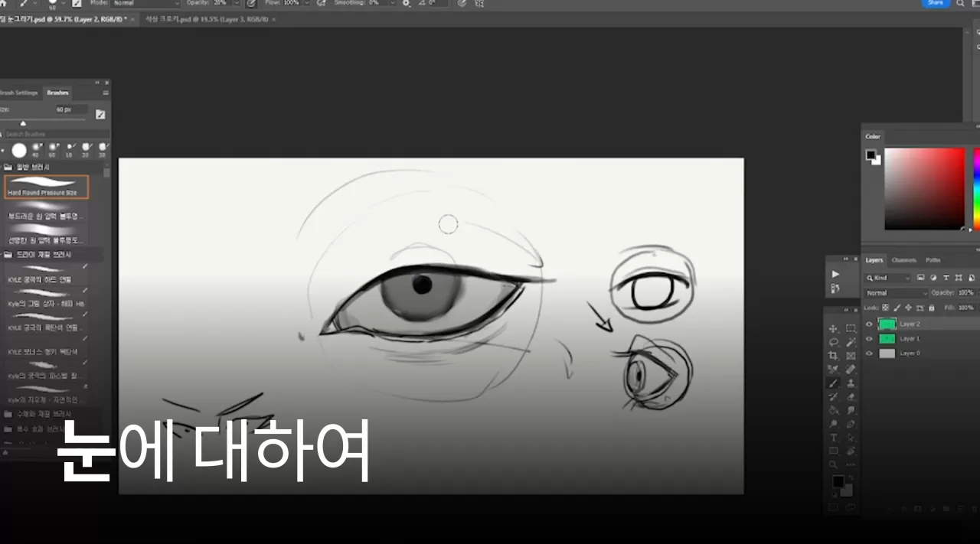The width and height of the screenshot is (980, 544).
Task: Select the Lasso tool
Action: coord(834,342)
